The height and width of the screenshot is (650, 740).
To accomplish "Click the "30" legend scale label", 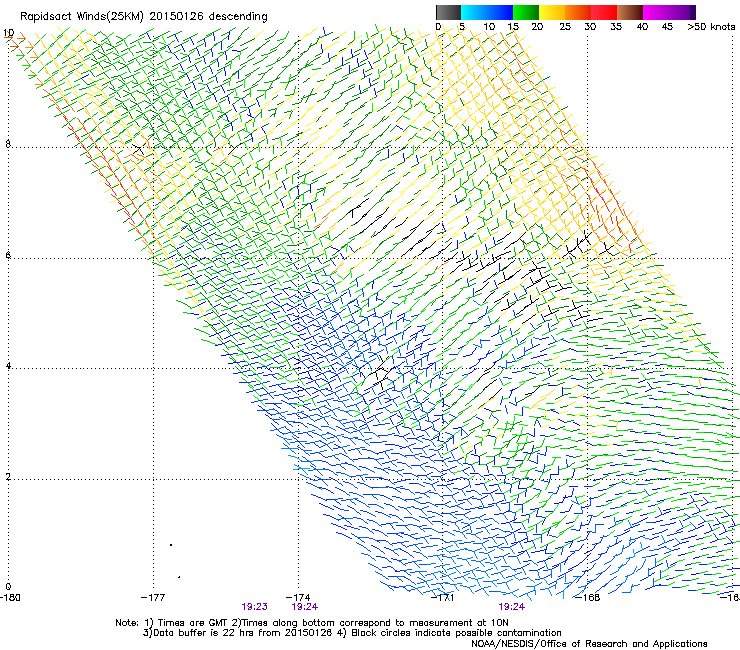I will click(590, 27).
